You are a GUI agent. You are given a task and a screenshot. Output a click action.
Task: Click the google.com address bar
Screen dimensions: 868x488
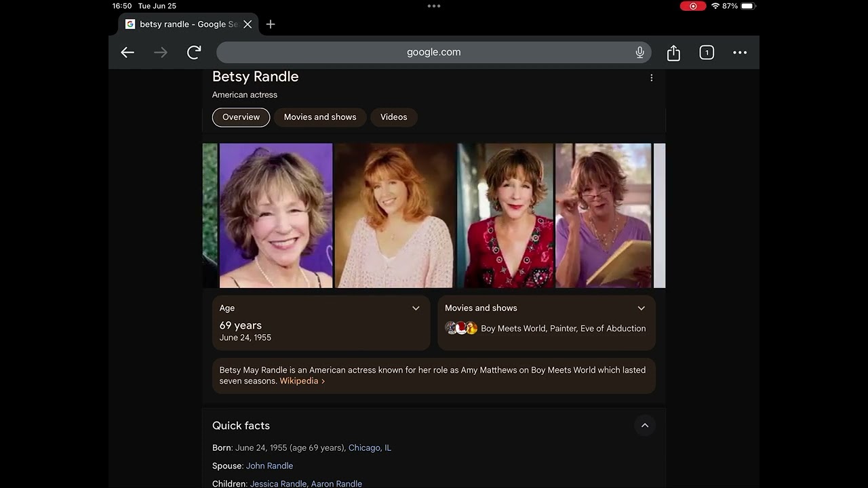434,52
